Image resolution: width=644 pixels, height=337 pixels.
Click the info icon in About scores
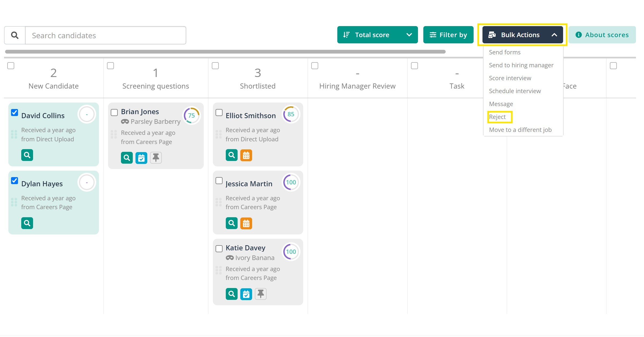point(579,35)
